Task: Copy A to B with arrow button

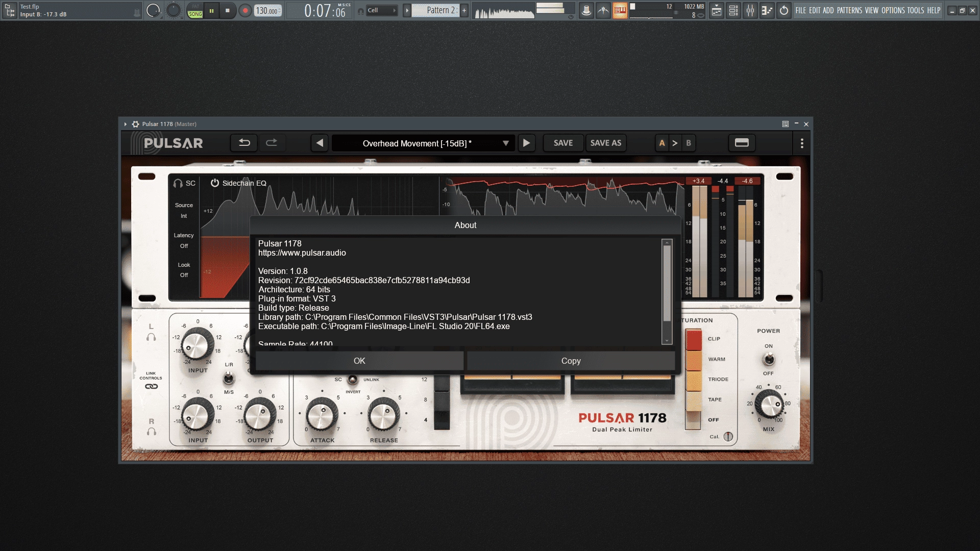Action: (675, 143)
